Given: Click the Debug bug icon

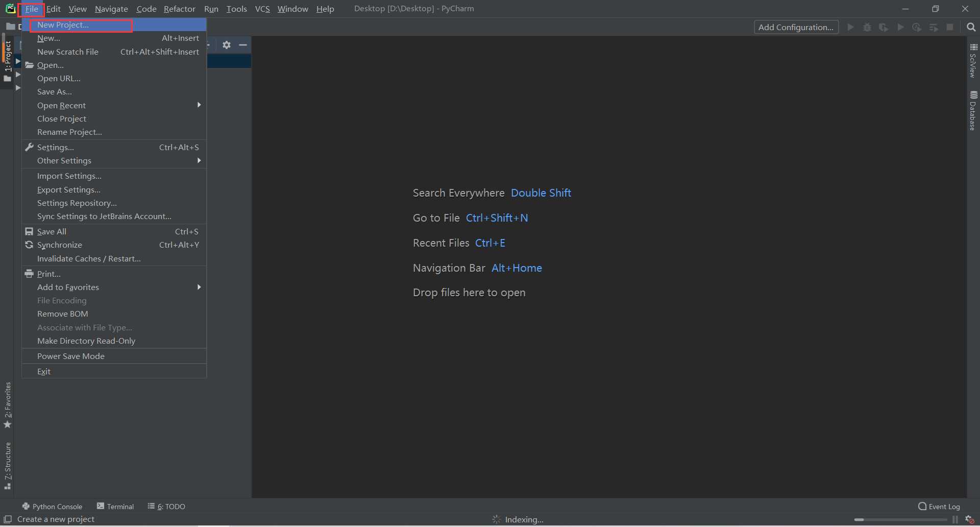Looking at the screenshot, I should 867,28.
